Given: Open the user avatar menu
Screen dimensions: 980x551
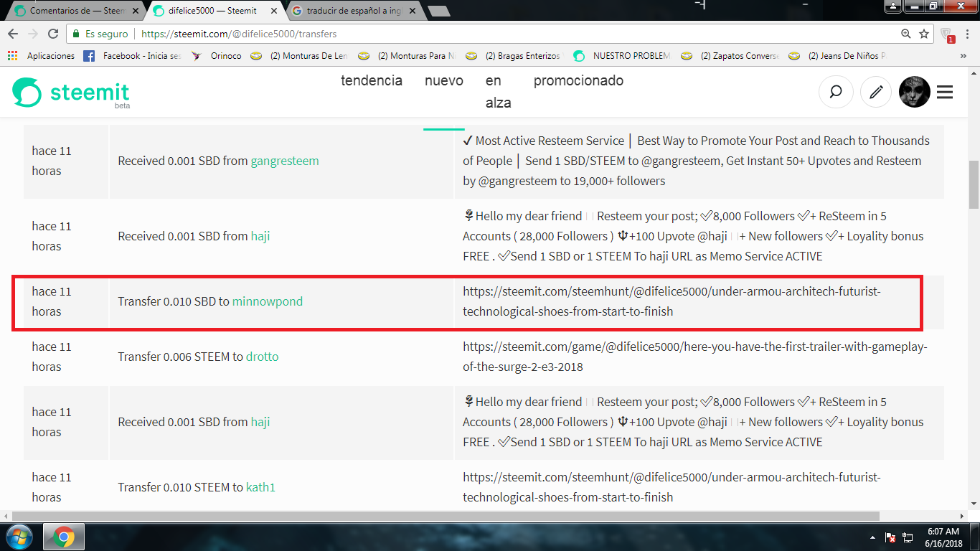Looking at the screenshot, I should 915,93.
